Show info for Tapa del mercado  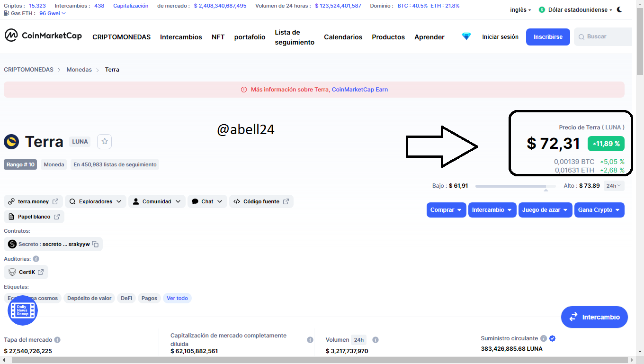[57, 340]
